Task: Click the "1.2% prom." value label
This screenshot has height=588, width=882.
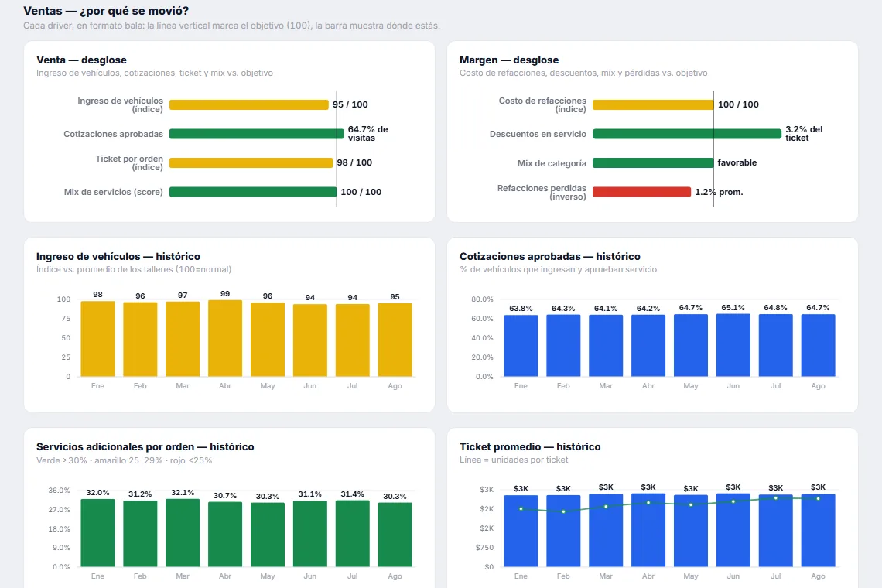Action: [719, 192]
